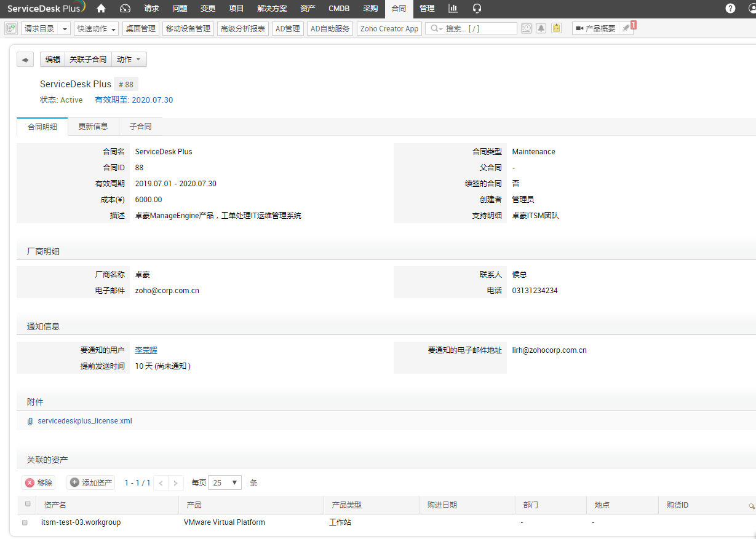Screen dimensions: 756x539
Task: Go to the Home icon in navbar
Action: [x=101, y=9]
